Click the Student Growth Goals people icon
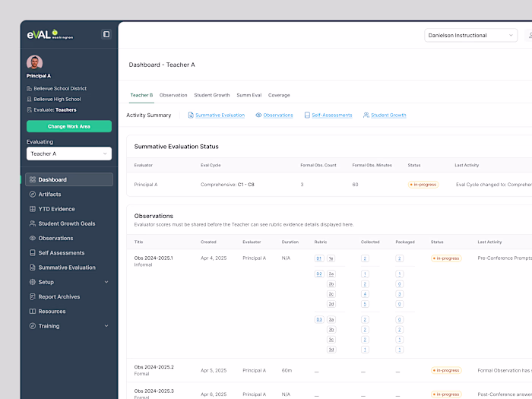The height and width of the screenshot is (399, 532). click(x=33, y=223)
